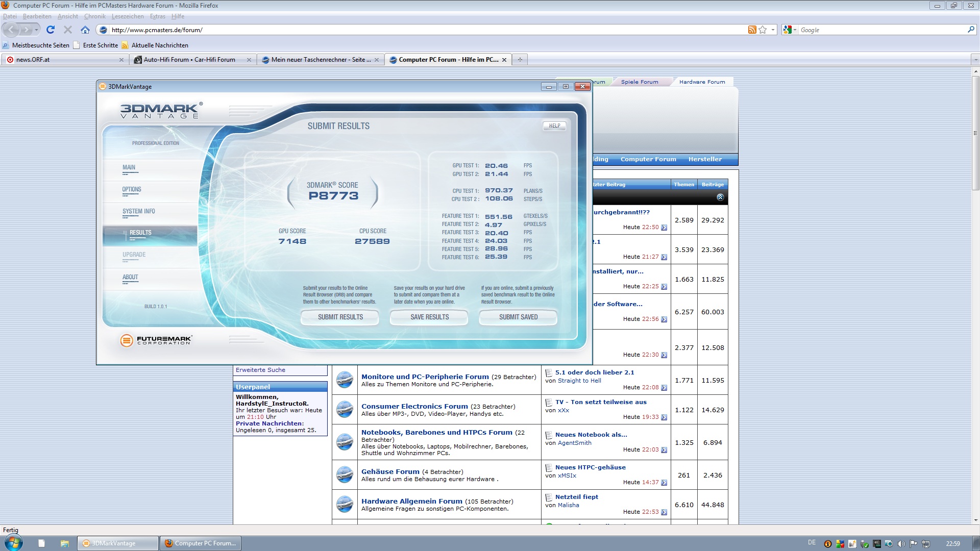Viewport: 980px width, 551px height.
Task: Reload the current page
Action: point(50,30)
